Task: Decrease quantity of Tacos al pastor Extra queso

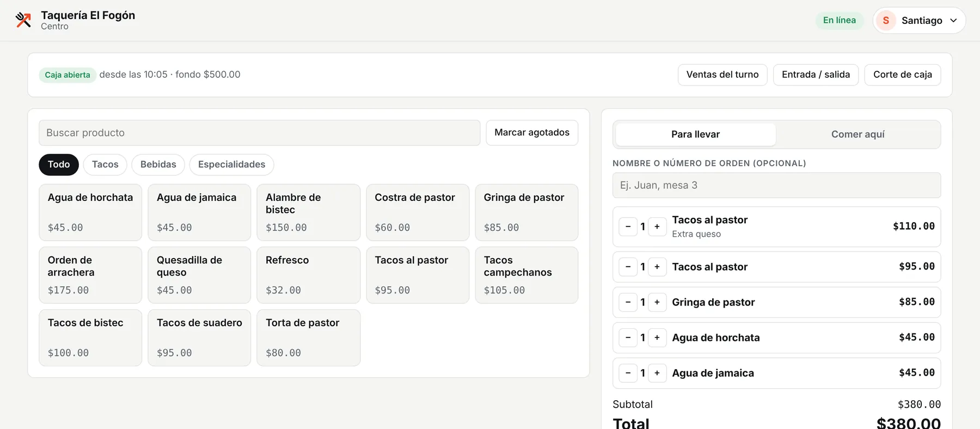Action: (x=628, y=226)
